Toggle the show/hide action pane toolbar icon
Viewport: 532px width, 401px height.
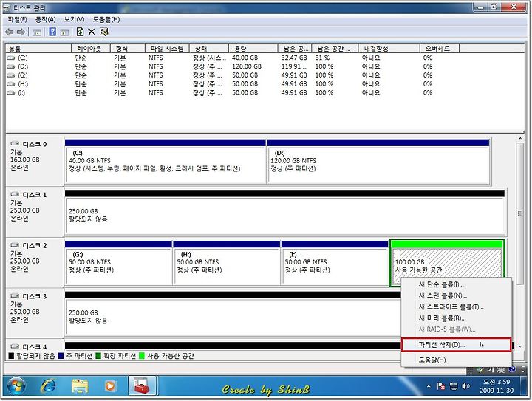[64, 32]
